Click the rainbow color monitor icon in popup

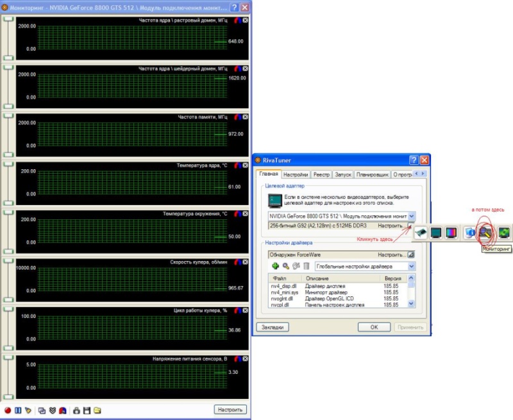pyautogui.click(x=451, y=233)
